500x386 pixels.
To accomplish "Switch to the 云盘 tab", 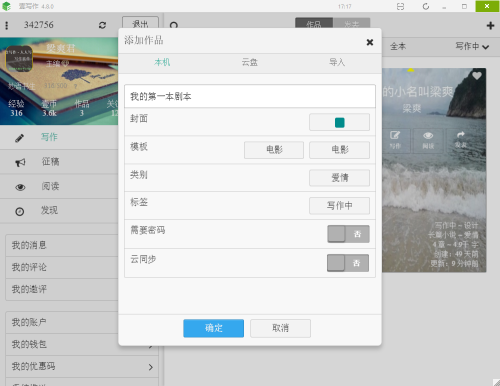I will (x=250, y=62).
